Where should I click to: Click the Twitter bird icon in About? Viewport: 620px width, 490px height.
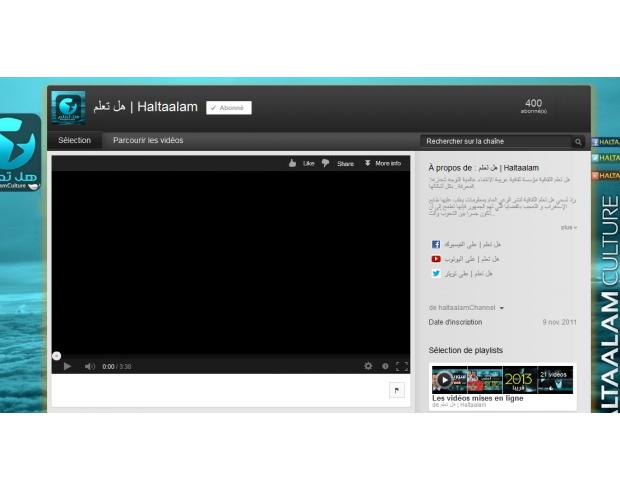(436, 274)
